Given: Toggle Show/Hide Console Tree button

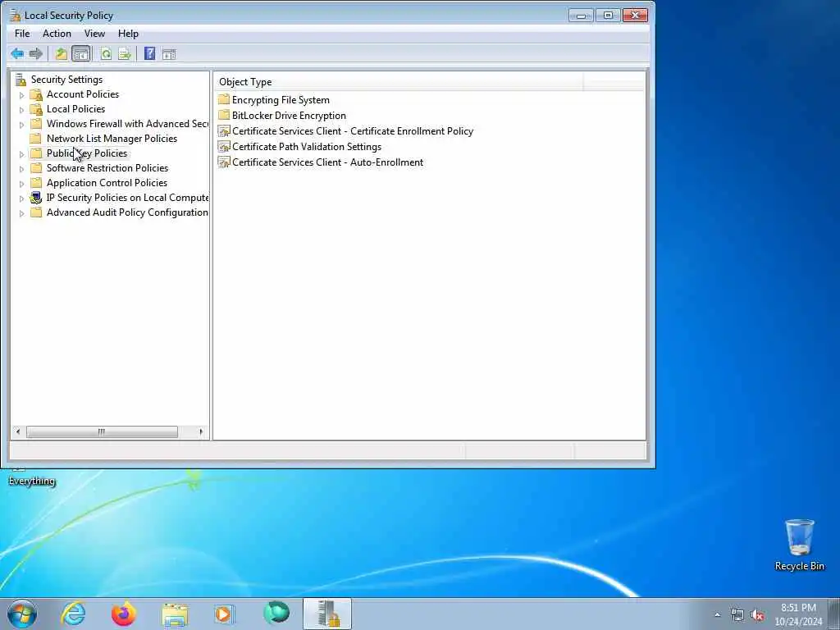Looking at the screenshot, I should [81, 53].
